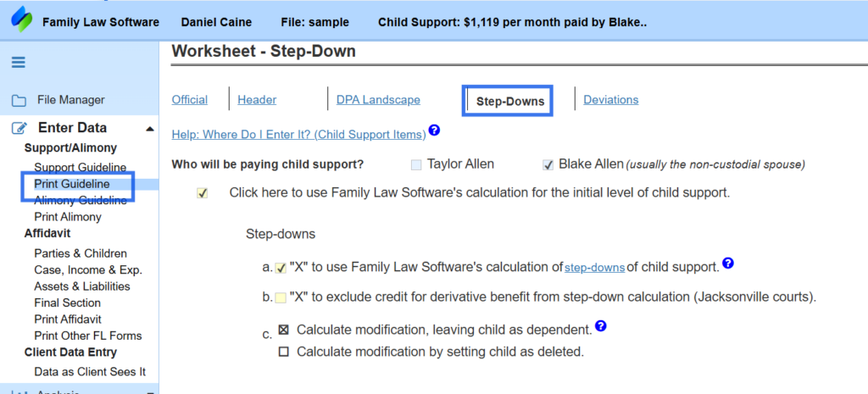
Task: Click help icon beside Where Do I Enter It
Action: coord(435,130)
